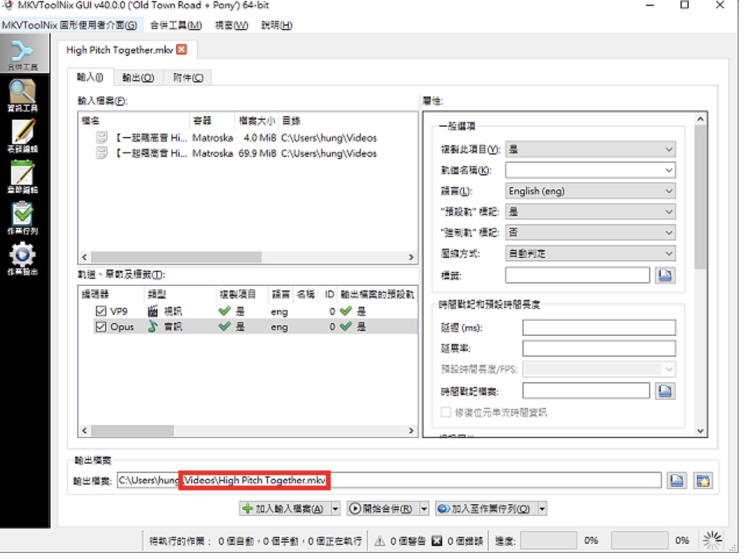Sort source files by file size header
Viewport: 752px width, 560px height.
pyautogui.click(x=256, y=121)
